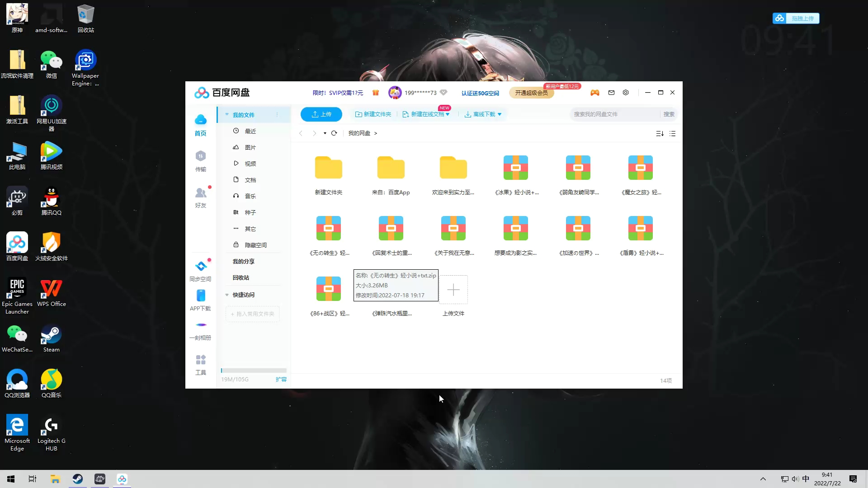The height and width of the screenshot is (488, 868).
Task: Switch to list view icon
Action: pos(673,134)
